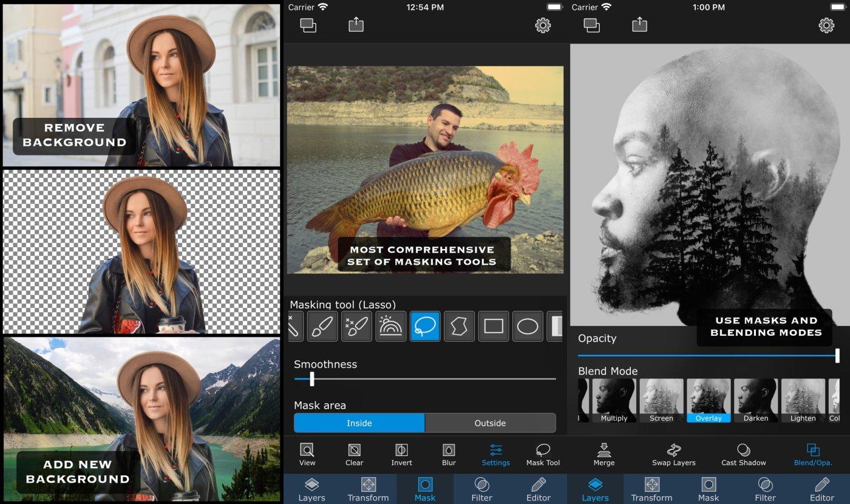Image resolution: width=850 pixels, height=504 pixels.
Task: Select the magic brush tool with sparkles
Action: tap(356, 327)
